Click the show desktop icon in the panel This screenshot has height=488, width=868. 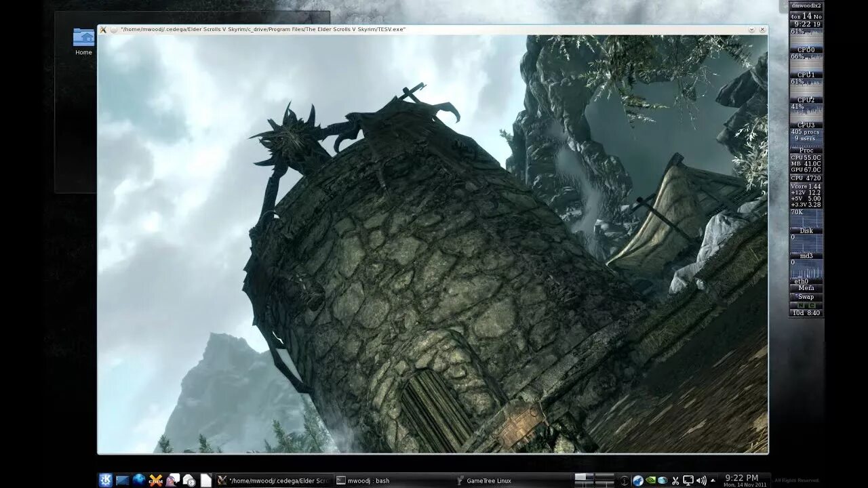[123, 481]
